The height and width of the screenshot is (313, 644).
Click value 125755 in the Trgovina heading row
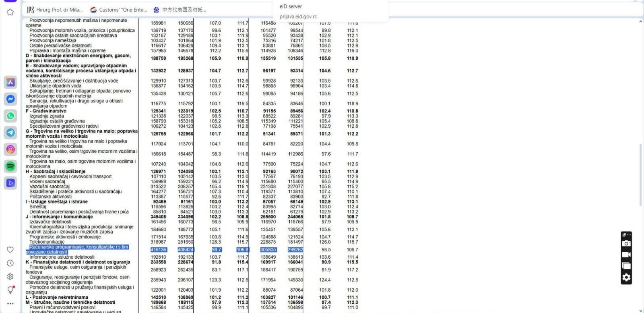point(158,134)
